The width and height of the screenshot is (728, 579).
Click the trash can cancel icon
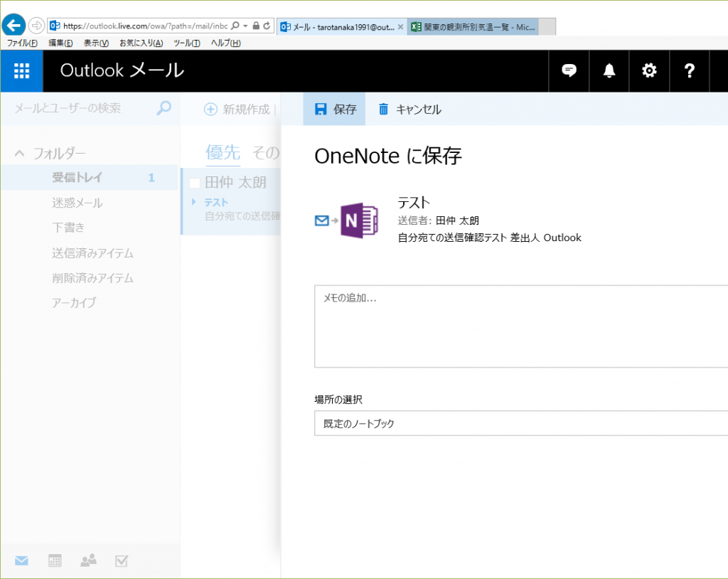click(x=383, y=110)
